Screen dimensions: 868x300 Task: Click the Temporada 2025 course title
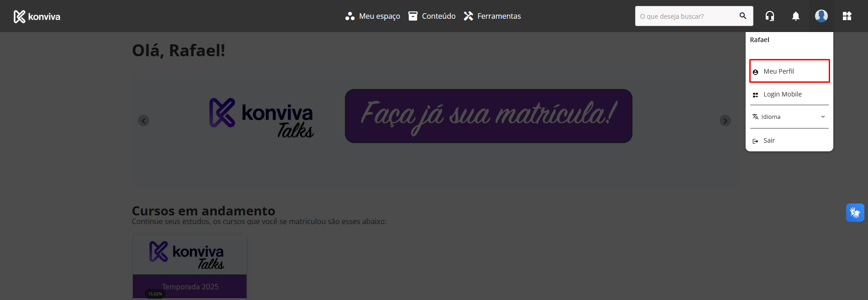click(190, 287)
